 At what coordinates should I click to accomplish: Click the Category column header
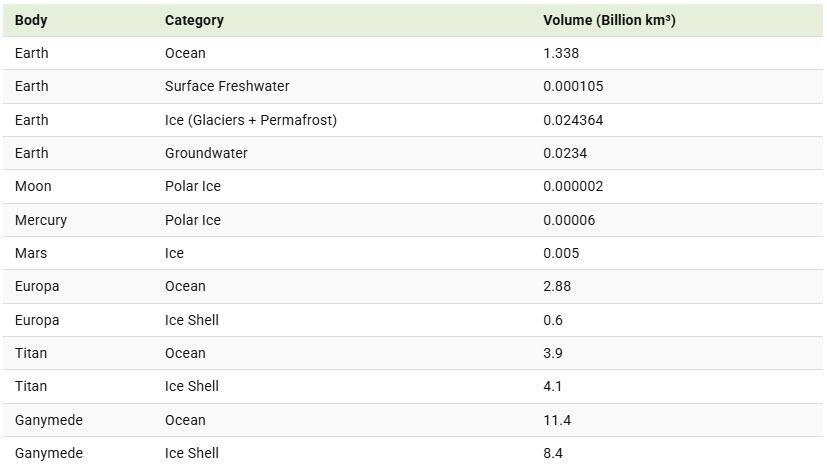[194, 20]
